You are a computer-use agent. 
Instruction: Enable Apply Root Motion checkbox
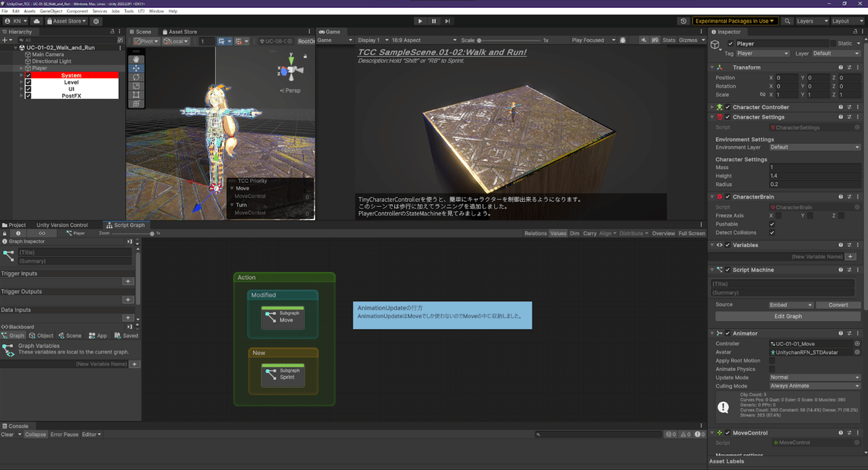(773, 360)
